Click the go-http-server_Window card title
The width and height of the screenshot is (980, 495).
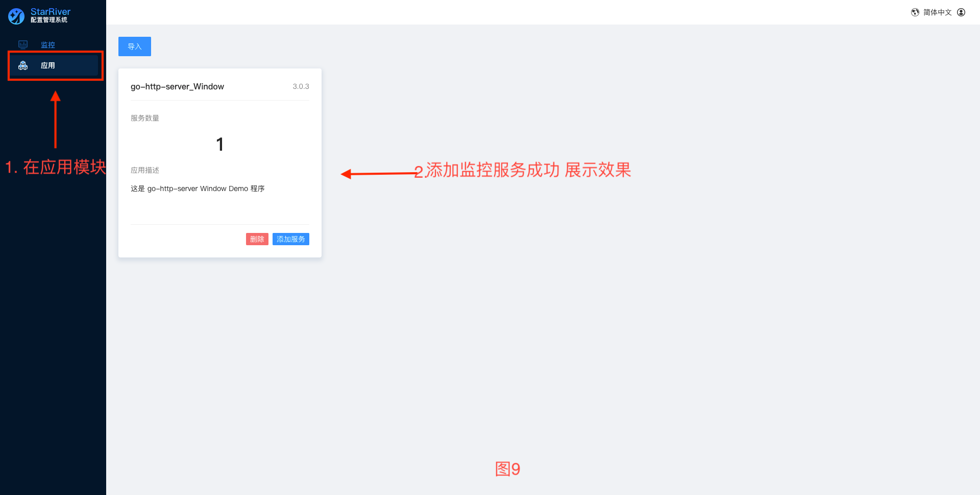[177, 86]
